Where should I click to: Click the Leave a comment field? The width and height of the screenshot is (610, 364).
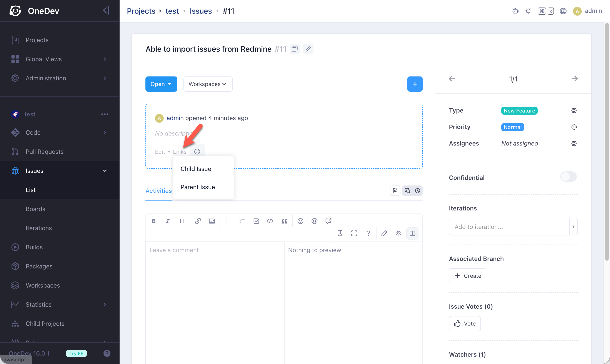pyautogui.click(x=215, y=303)
